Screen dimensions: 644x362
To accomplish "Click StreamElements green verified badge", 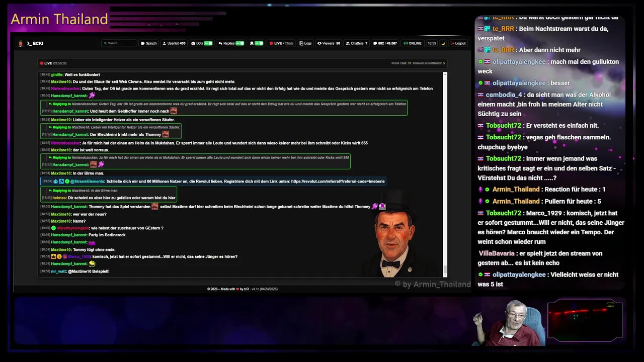I will tap(67, 181).
